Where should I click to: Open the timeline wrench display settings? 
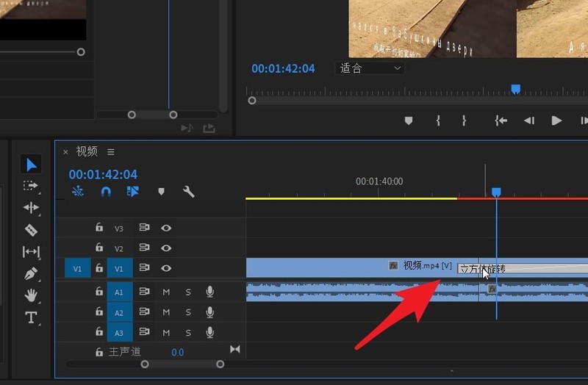point(188,192)
